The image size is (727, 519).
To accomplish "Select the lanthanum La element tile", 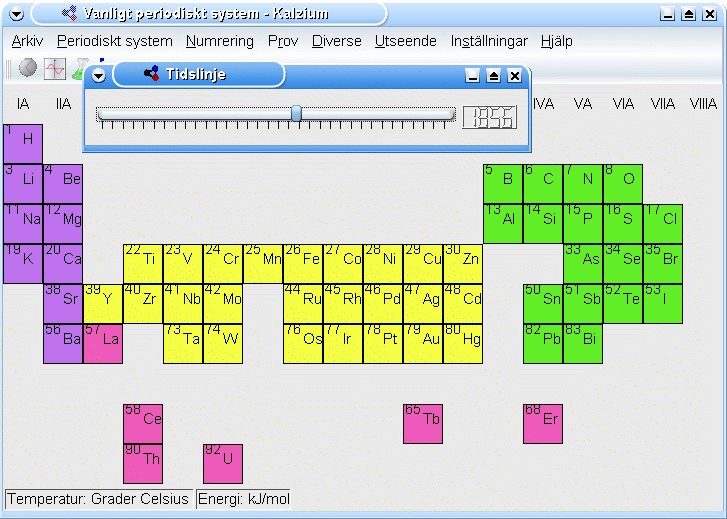I will click(x=103, y=344).
